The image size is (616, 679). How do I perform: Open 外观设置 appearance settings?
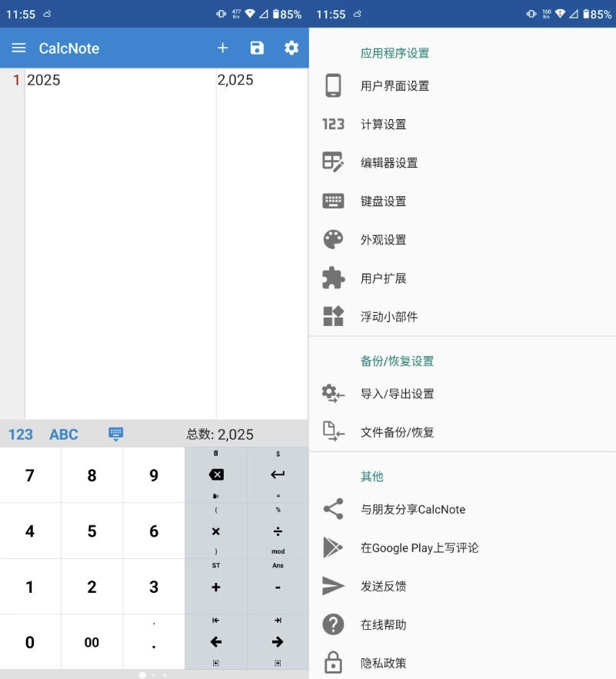[383, 240]
